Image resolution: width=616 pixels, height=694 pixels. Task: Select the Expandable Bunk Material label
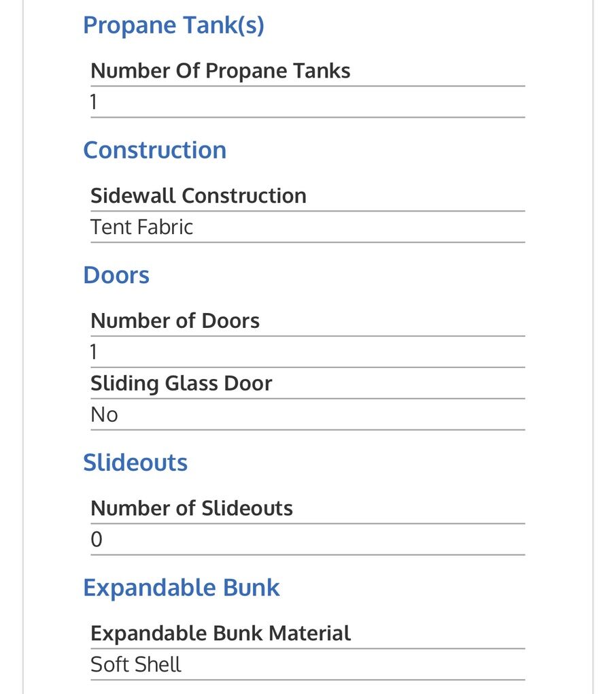(x=220, y=633)
